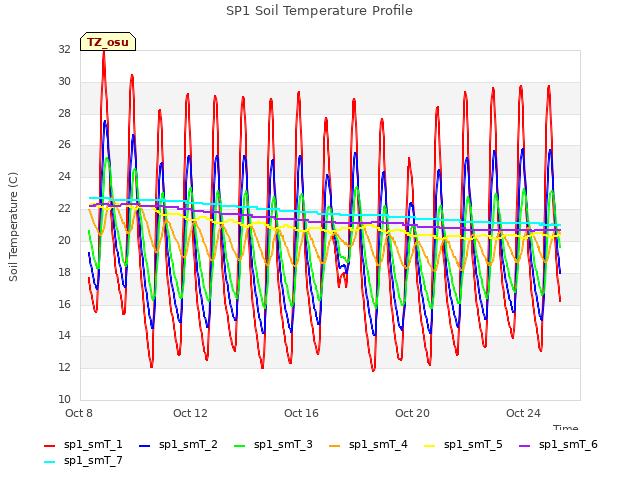Toggle the sp1_smT_5 legend entry
Screen dimensions: 640x480
[x=464, y=444]
